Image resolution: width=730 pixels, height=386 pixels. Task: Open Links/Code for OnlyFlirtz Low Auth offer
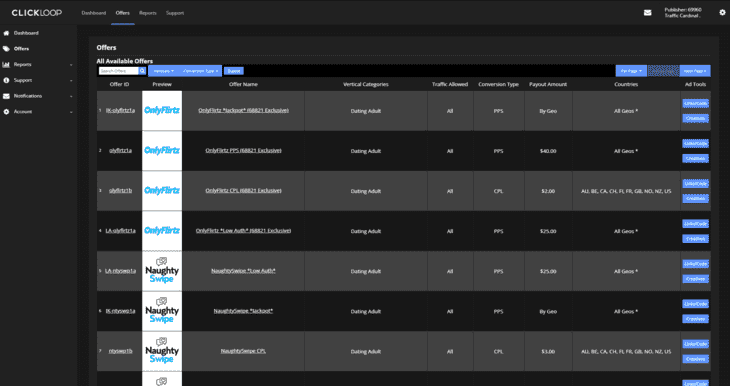(x=696, y=223)
